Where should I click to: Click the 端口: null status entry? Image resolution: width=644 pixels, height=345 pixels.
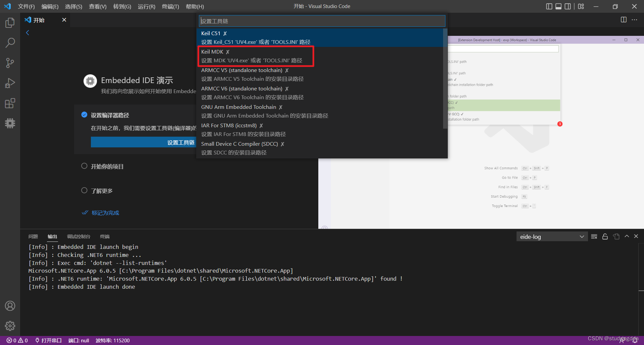[78, 340]
